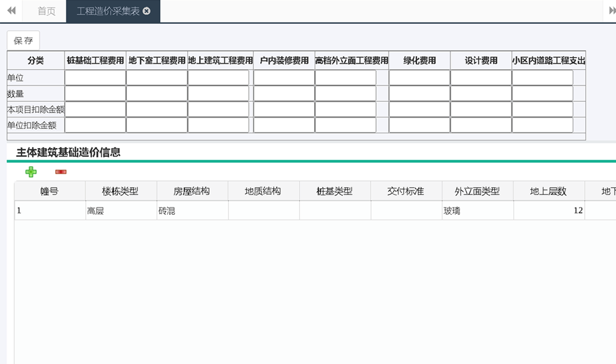Click the green plus add-row icon
Screen dimensions: 616x364
[31, 172]
